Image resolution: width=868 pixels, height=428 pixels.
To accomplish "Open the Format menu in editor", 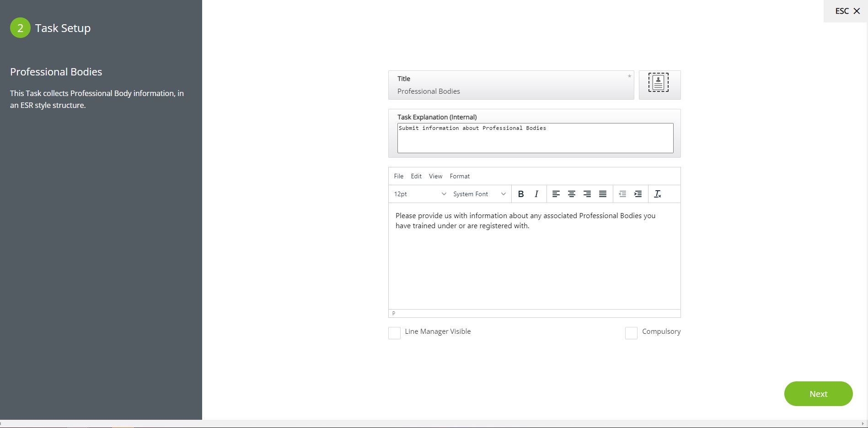I will click(x=460, y=176).
